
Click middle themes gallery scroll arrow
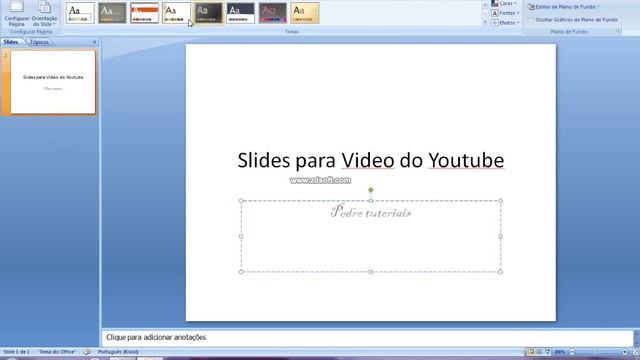tap(485, 13)
